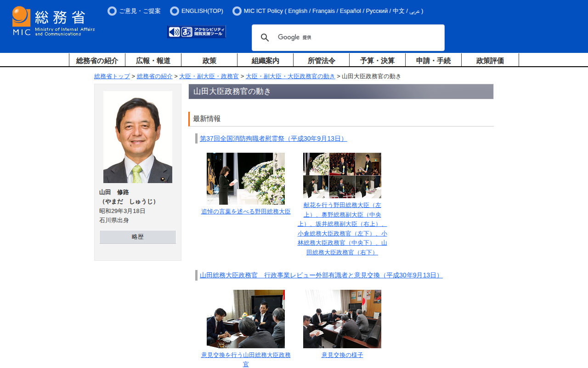Click the Google search magnifier icon
The height and width of the screenshot is (368, 588).
tap(265, 38)
